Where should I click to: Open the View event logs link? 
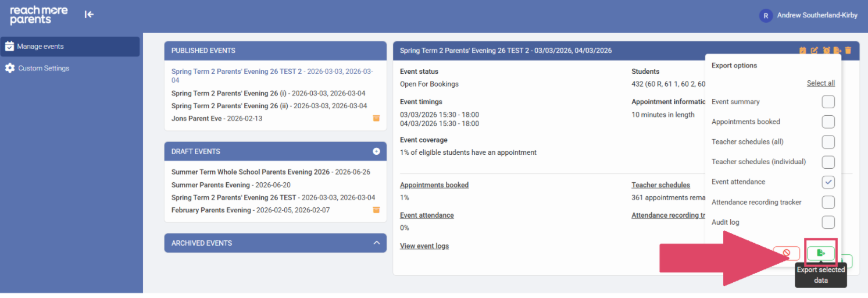pyautogui.click(x=424, y=246)
